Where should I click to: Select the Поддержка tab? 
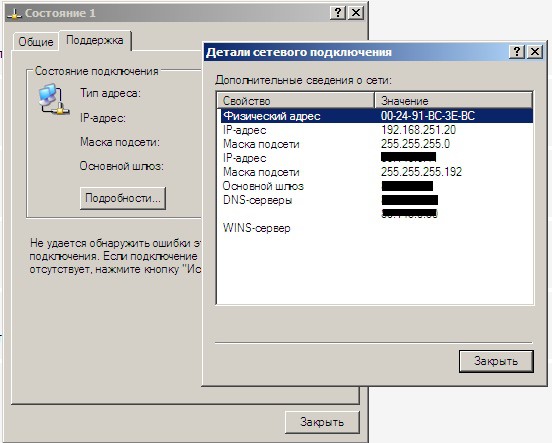95,40
